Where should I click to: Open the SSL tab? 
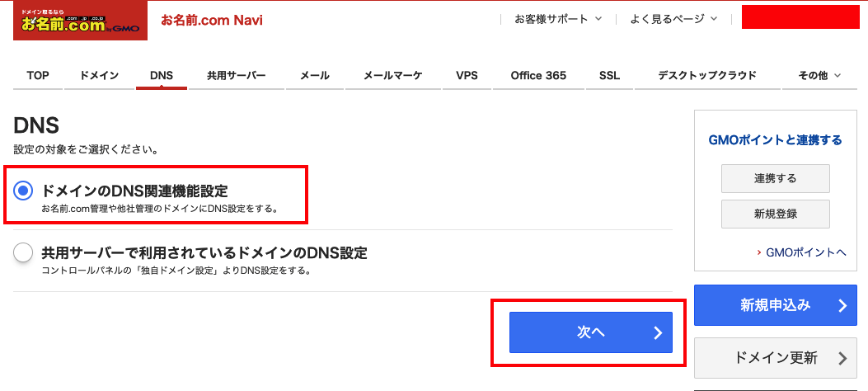(609, 75)
